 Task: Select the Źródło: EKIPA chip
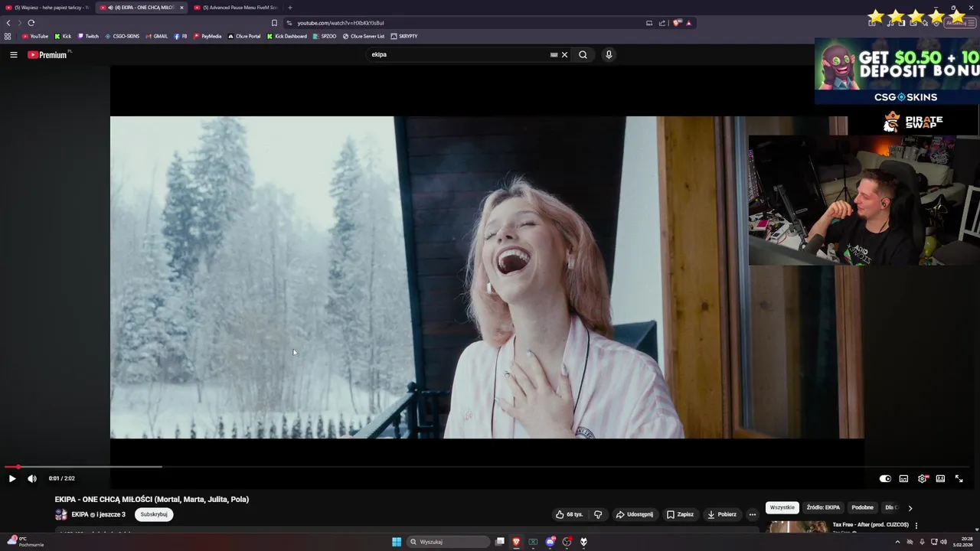coord(823,507)
